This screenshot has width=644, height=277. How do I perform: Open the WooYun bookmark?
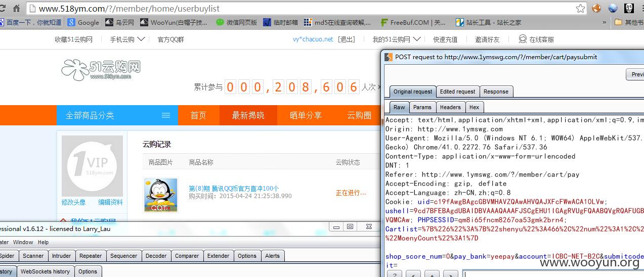pos(174,22)
